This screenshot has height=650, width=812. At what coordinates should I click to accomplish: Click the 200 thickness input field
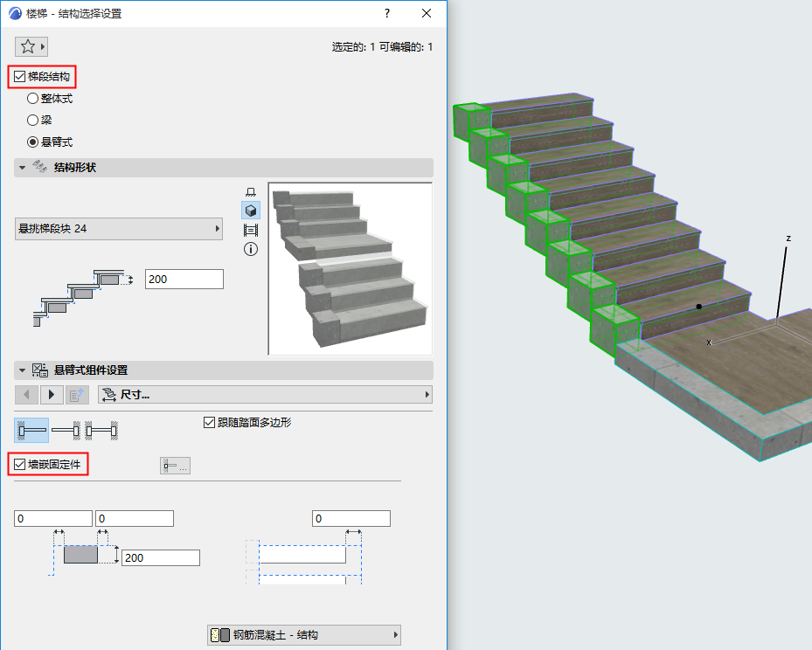184,278
